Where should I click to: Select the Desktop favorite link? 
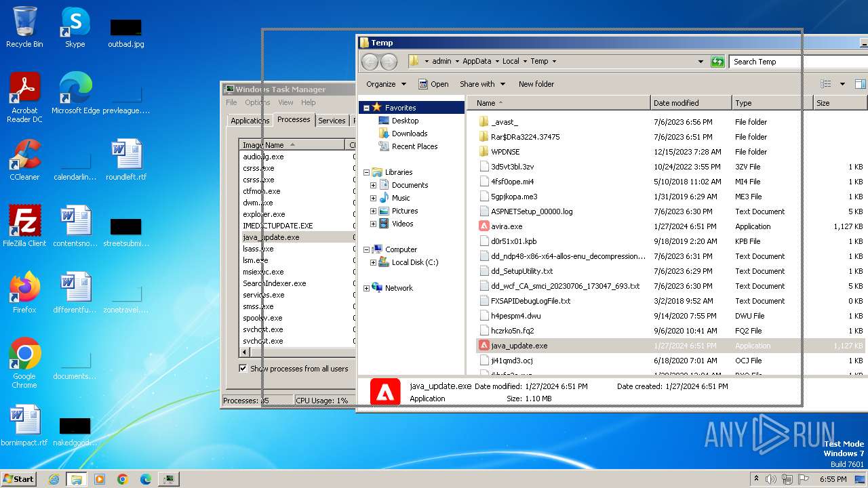405,121
